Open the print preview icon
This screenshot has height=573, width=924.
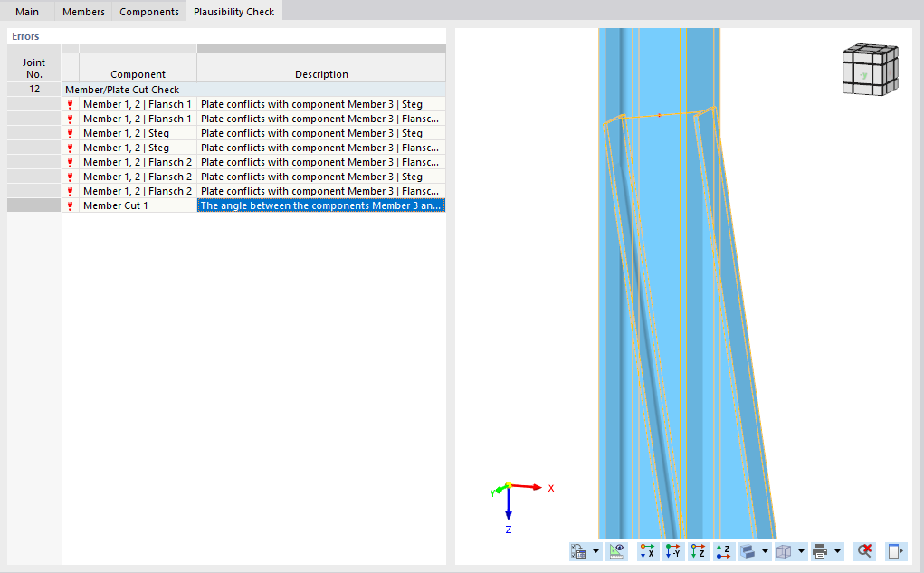coord(895,551)
